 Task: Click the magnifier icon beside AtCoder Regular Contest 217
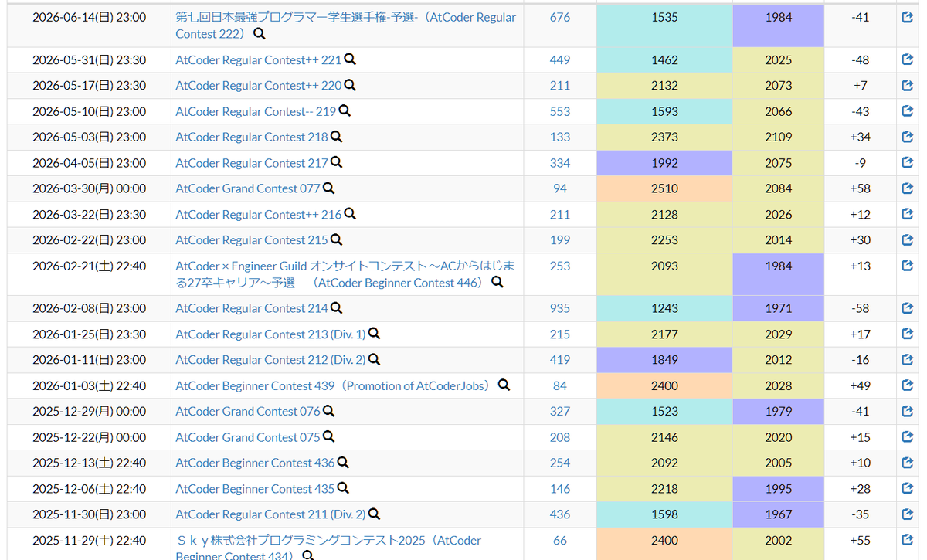click(336, 163)
